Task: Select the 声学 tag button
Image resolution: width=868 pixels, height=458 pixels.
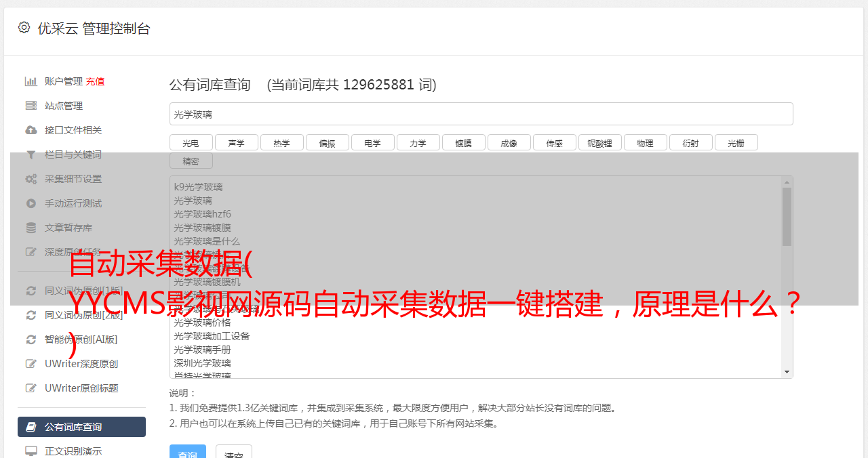Action: point(237,142)
